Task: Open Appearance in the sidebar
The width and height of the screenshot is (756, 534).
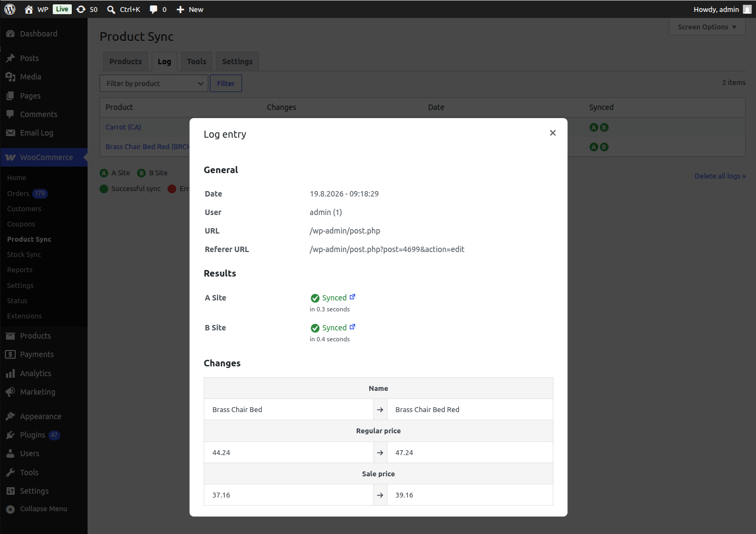Action: (x=44, y=416)
